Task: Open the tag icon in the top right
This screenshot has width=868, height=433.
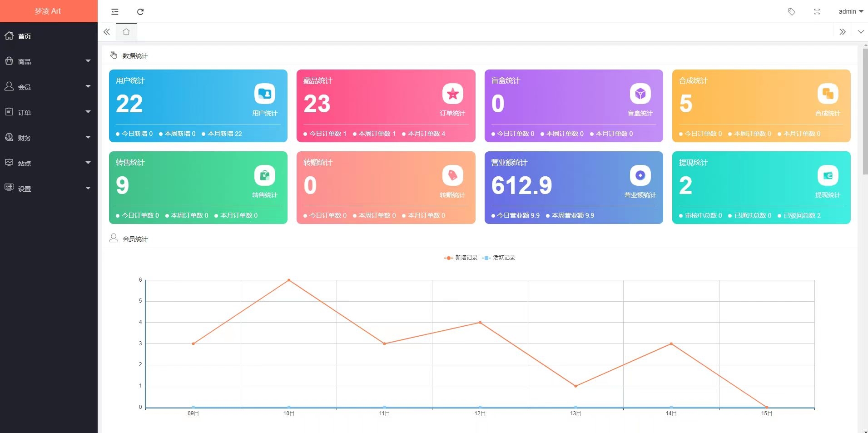Action: pyautogui.click(x=791, y=12)
